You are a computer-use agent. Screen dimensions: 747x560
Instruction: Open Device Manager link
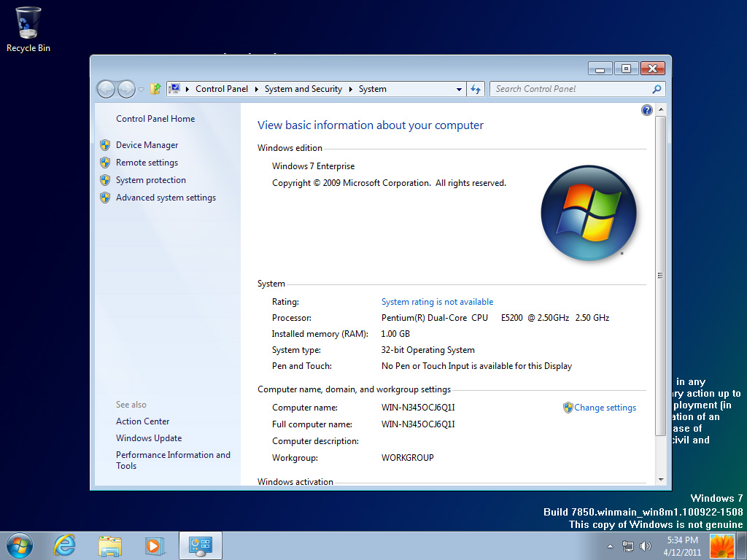(147, 145)
